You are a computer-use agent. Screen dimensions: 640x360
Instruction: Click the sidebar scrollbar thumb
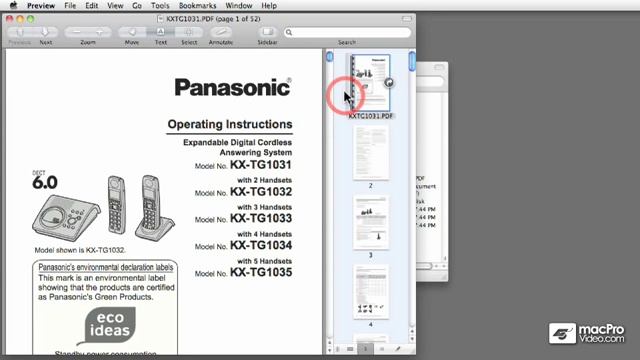click(412, 61)
